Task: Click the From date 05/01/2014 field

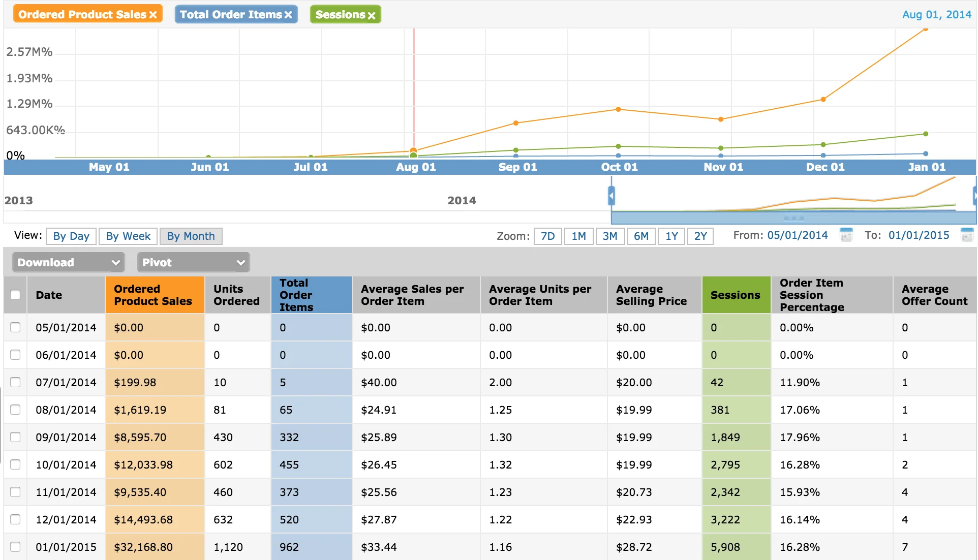Action: tap(797, 235)
